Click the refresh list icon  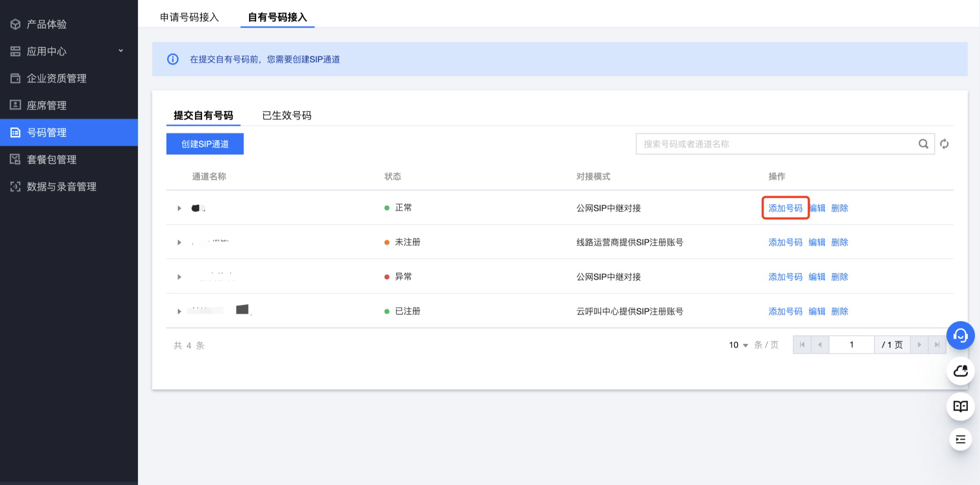click(x=945, y=144)
